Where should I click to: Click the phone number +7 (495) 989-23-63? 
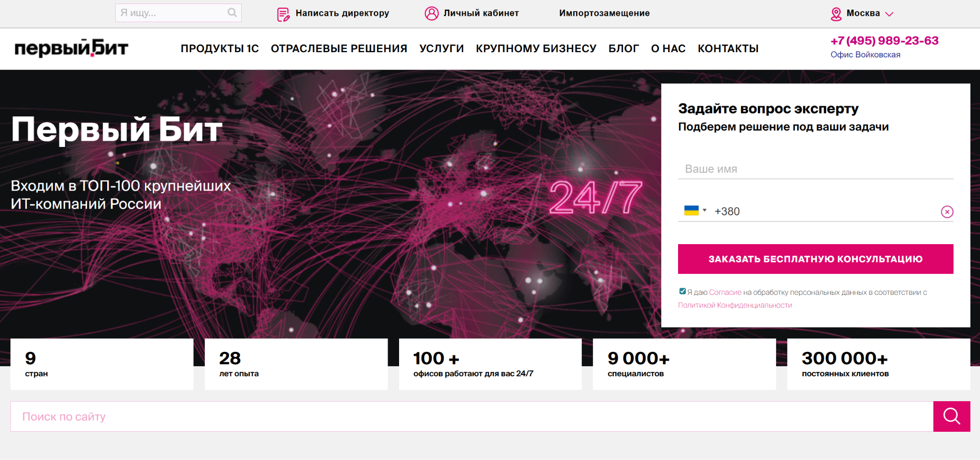point(884,41)
